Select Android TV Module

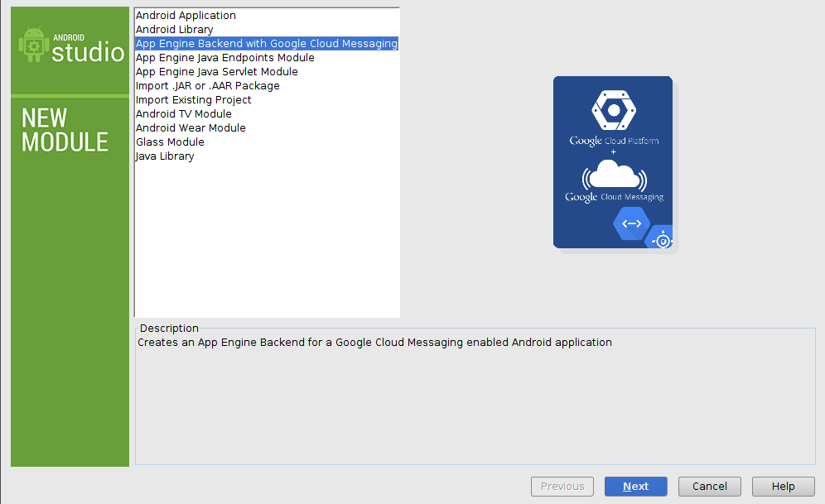(x=267, y=114)
